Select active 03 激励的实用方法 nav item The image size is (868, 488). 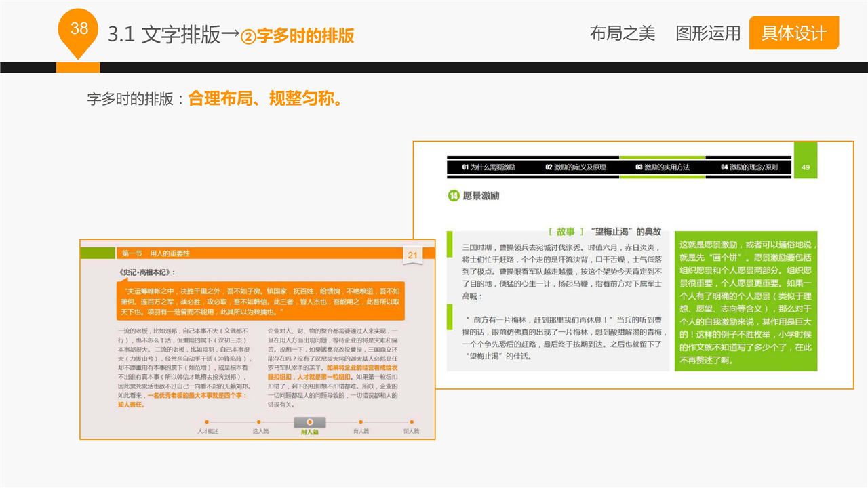point(662,167)
